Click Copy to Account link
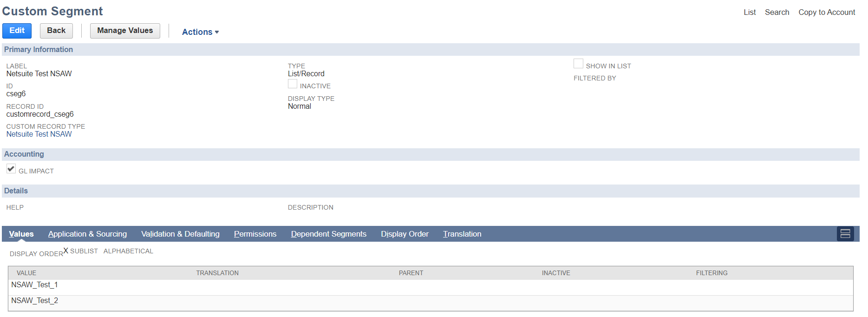This screenshot has width=868, height=317. click(x=827, y=12)
